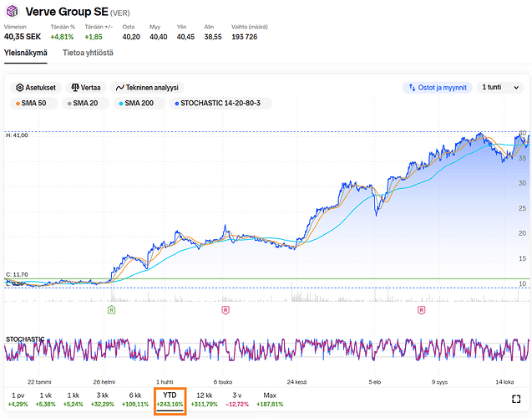Toggle Ostot ja myynnit display
Image resolution: width=532 pixels, height=418 pixels.
click(437, 87)
